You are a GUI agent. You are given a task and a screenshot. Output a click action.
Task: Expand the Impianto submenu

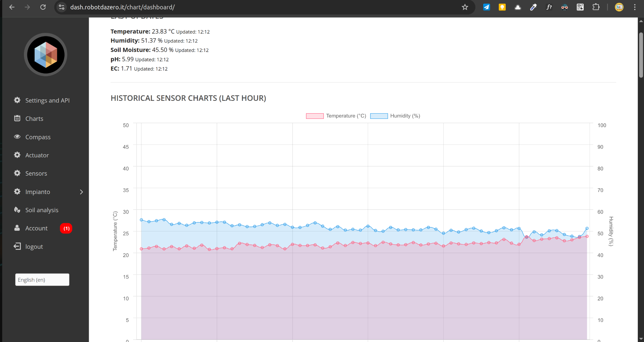81,192
